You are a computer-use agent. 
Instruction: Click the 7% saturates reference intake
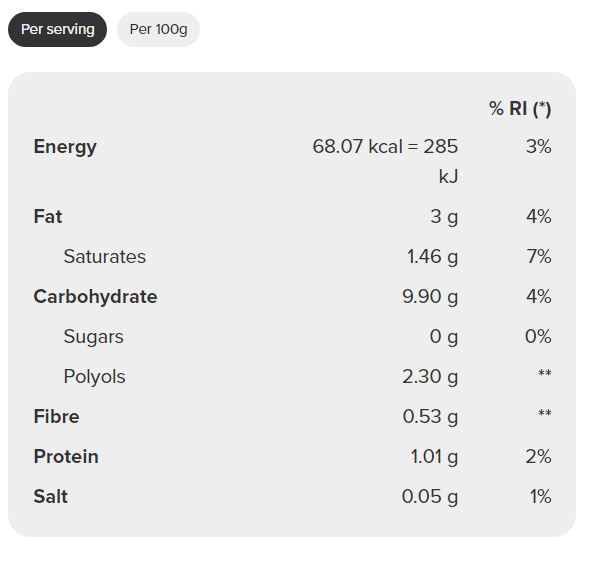[x=539, y=257]
